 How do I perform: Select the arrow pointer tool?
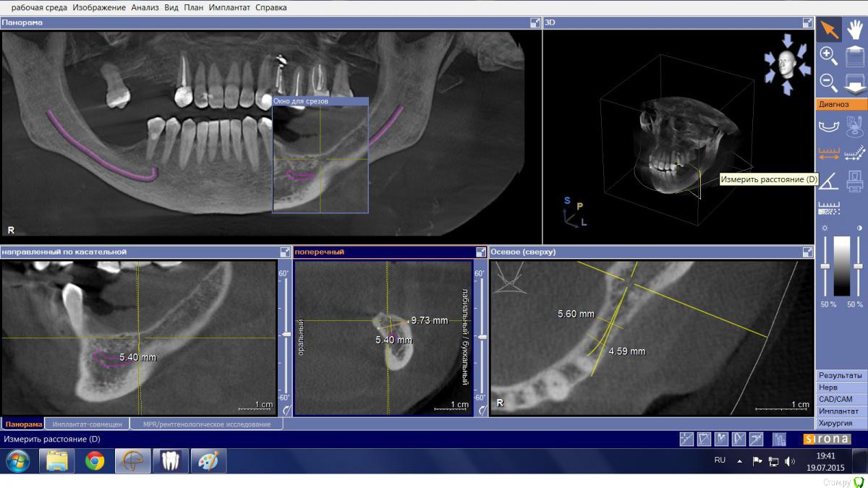coord(829,30)
